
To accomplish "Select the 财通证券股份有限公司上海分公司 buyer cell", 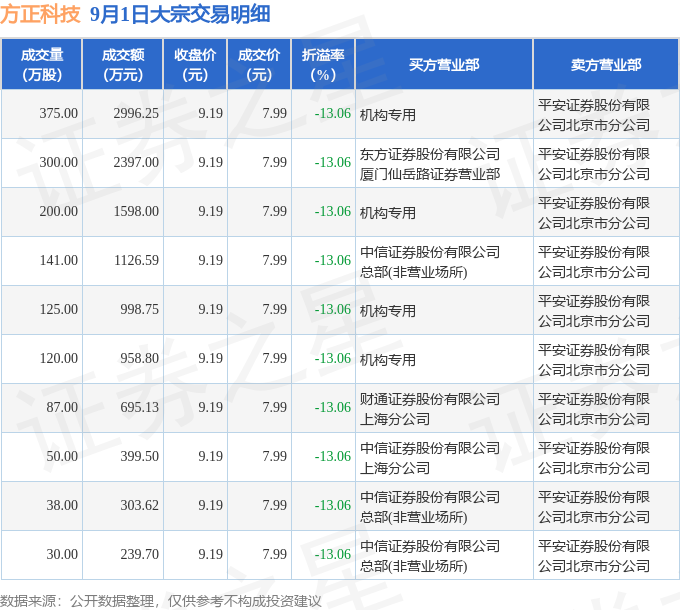I will click(x=430, y=408).
